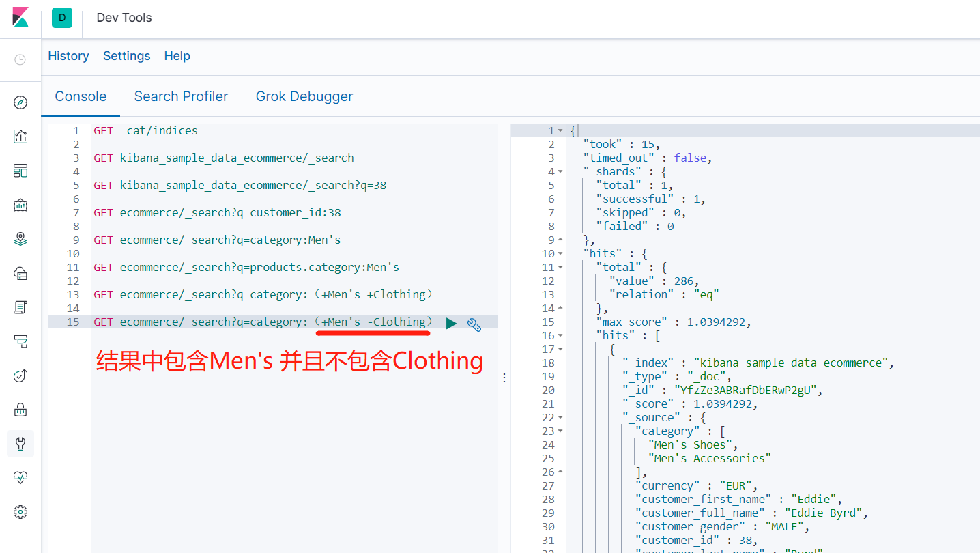Click the "relation" : "eq" response line
The width and height of the screenshot is (980, 553).
point(664,294)
